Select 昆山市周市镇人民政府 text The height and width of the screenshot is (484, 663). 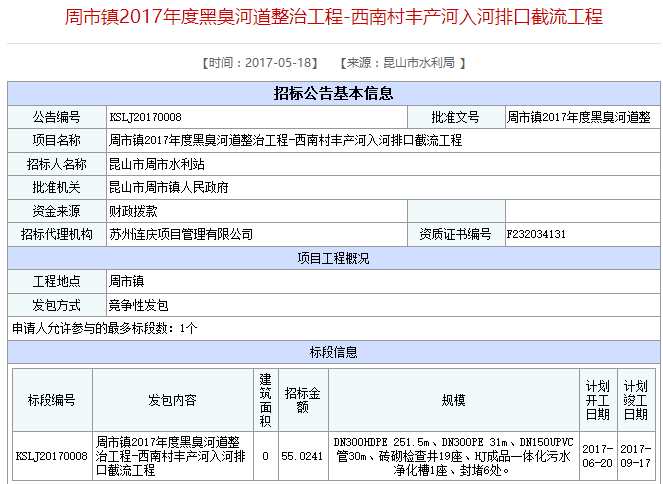click(x=169, y=187)
